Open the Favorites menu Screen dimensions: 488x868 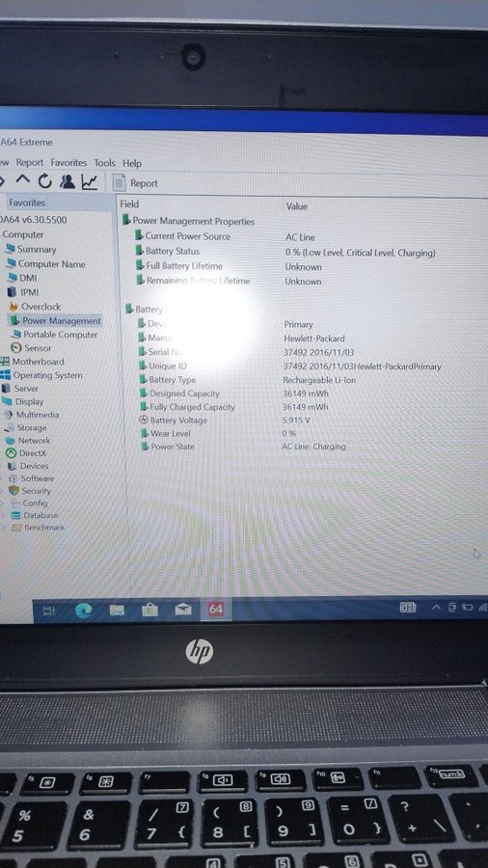click(x=68, y=163)
